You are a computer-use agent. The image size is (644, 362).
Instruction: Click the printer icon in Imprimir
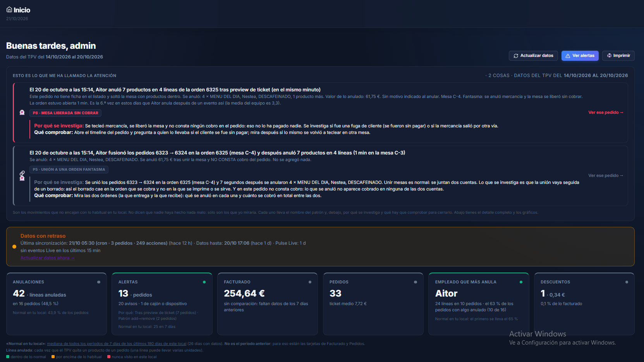pyautogui.click(x=609, y=56)
